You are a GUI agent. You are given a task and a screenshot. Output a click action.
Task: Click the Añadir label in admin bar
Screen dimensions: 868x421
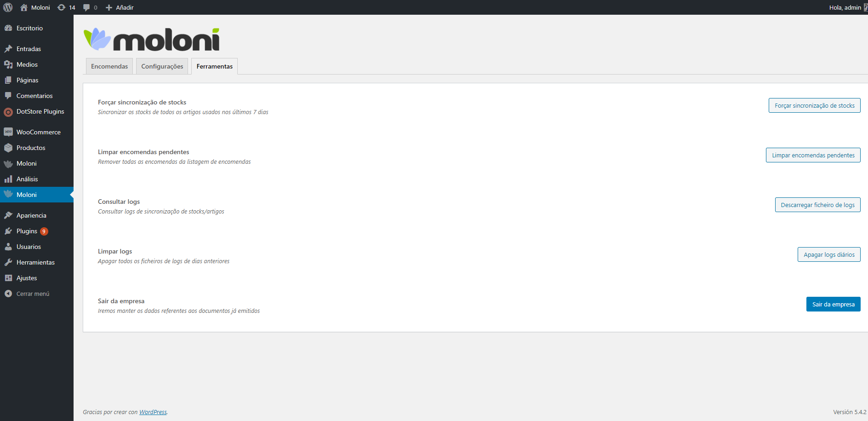point(125,7)
